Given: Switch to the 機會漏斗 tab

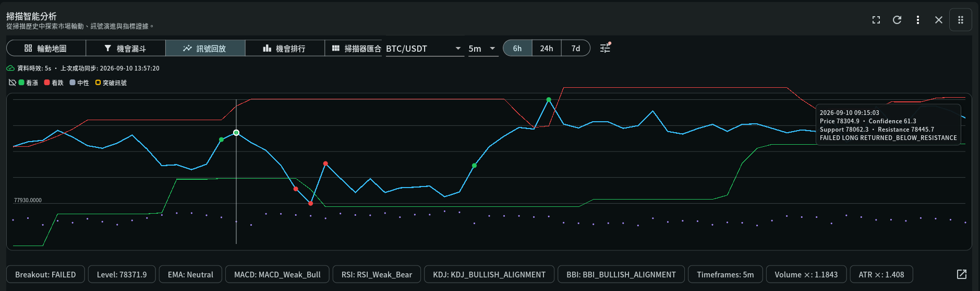Looking at the screenshot, I should 126,48.
